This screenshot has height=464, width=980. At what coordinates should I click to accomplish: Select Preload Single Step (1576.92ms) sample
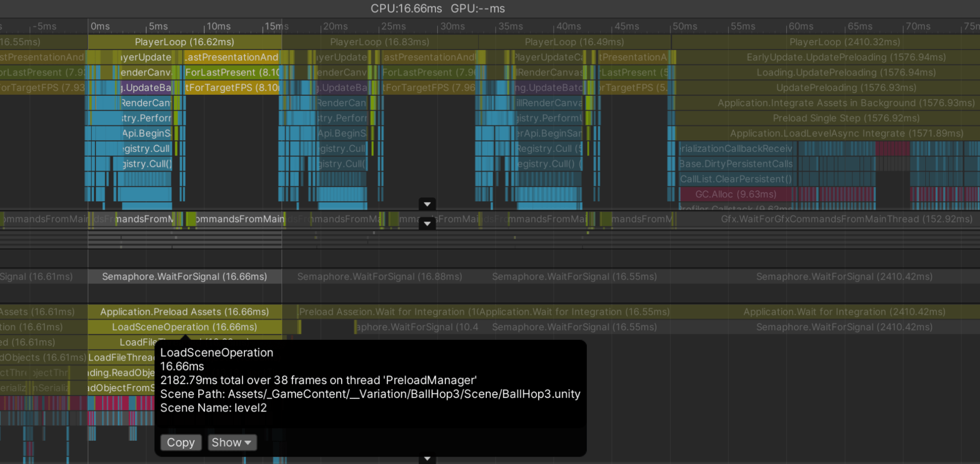pyautogui.click(x=846, y=118)
